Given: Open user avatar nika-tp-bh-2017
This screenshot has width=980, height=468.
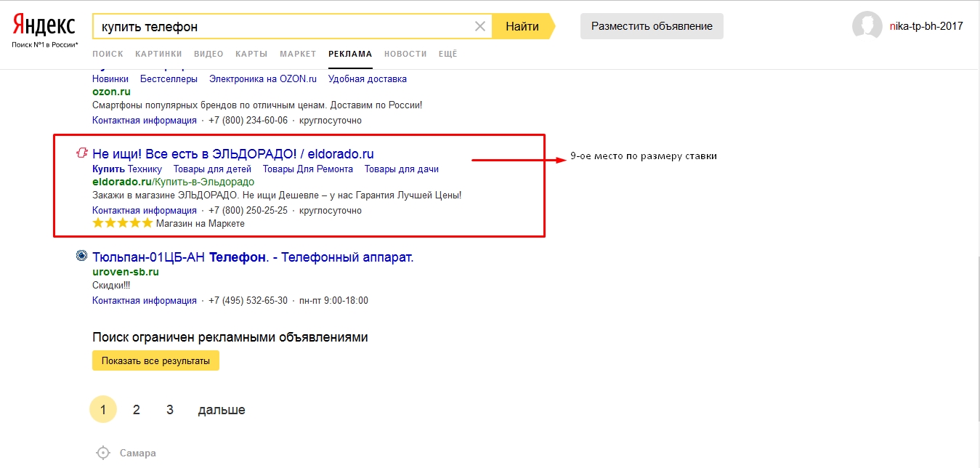Looking at the screenshot, I should click(x=867, y=26).
